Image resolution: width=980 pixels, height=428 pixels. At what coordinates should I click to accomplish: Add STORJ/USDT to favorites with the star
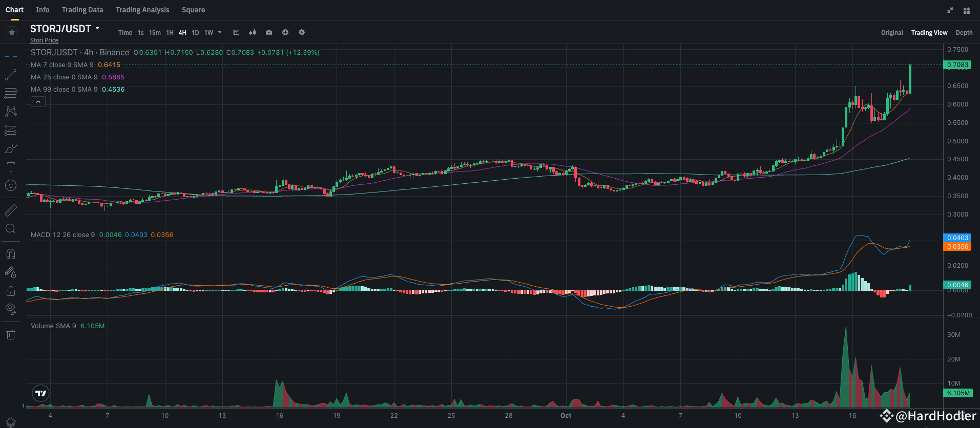point(12,32)
